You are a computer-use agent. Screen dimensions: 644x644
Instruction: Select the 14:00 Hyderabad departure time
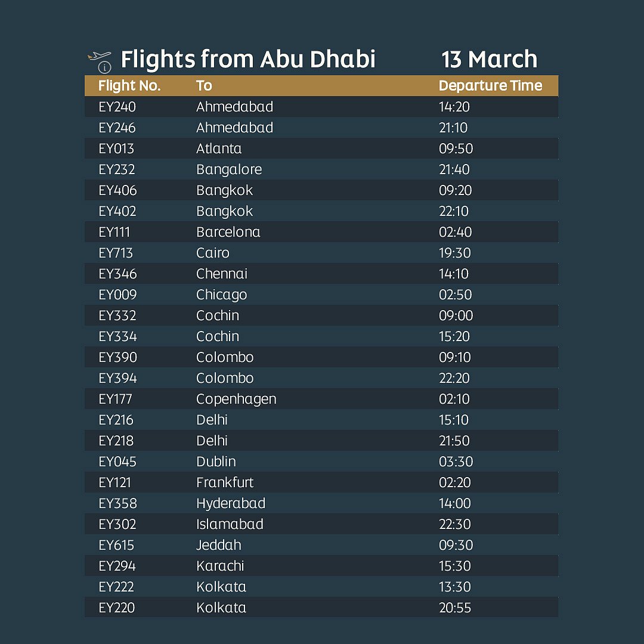455,504
